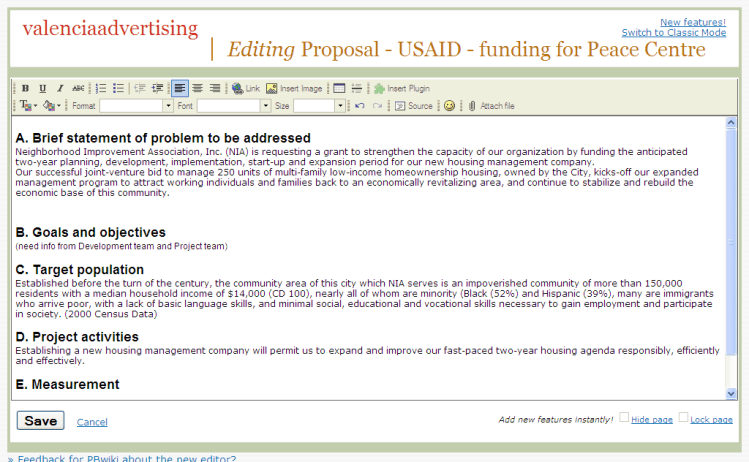Align text to the right
The height and width of the screenshot is (462, 749).
pos(215,88)
